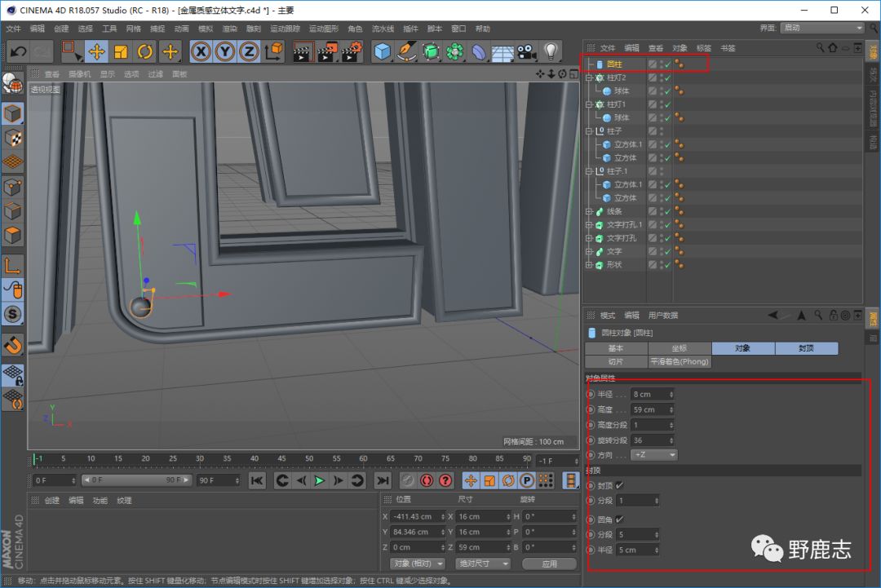
Task: Uncheck the 圆角 fillet checkbox
Action: click(619, 519)
